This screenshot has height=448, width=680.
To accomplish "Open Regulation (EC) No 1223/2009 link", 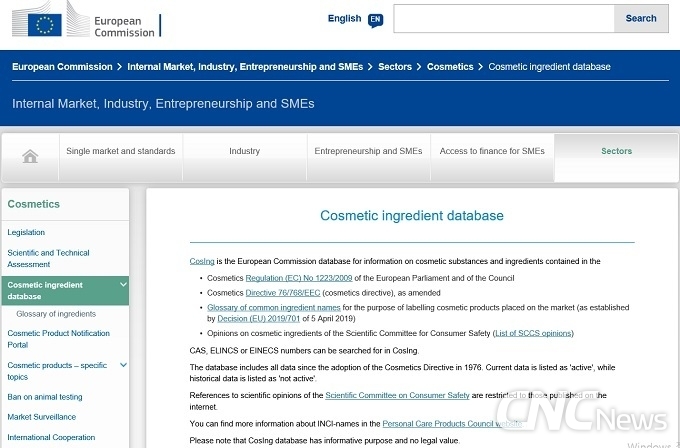I will coord(299,278).
